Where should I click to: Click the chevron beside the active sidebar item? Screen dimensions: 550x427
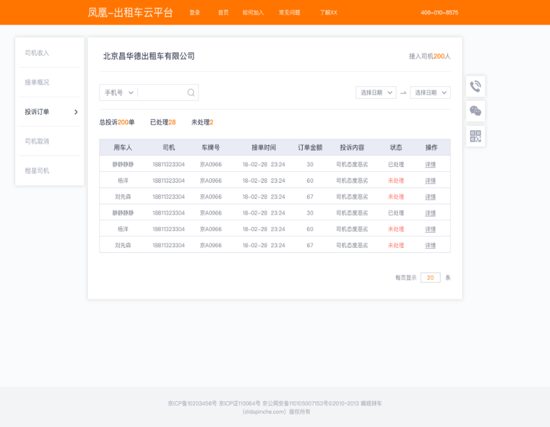(x=76, y=112)
